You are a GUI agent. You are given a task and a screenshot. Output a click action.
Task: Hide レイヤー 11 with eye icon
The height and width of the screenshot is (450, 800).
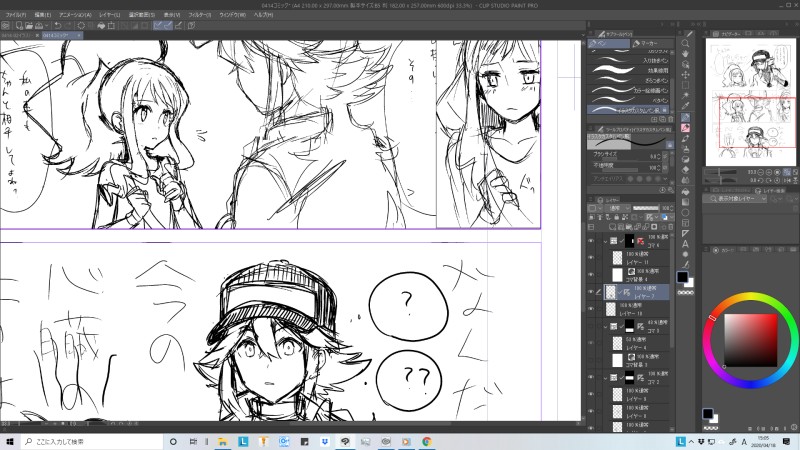pyautogui.click(x=591, y=258)
